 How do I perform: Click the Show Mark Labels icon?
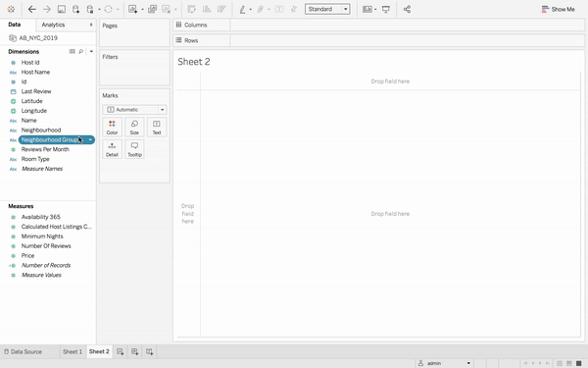tap(279, 9)
